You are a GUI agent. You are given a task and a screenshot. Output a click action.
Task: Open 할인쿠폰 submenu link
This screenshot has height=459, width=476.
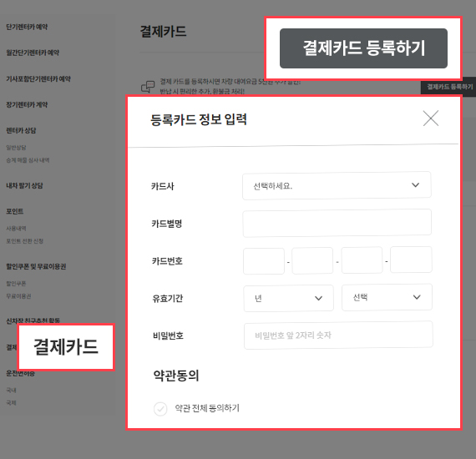click(16, 284)
